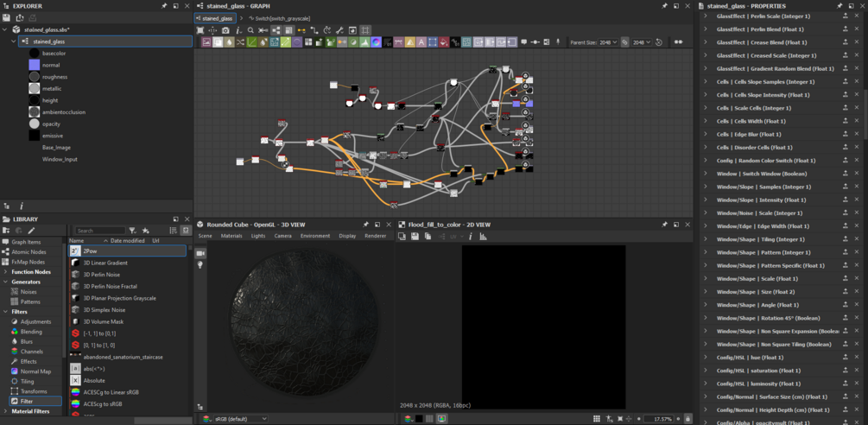Expand the Function Nodes library category
The width and height of the screenshot is (868, 425).
coord(30,272)
